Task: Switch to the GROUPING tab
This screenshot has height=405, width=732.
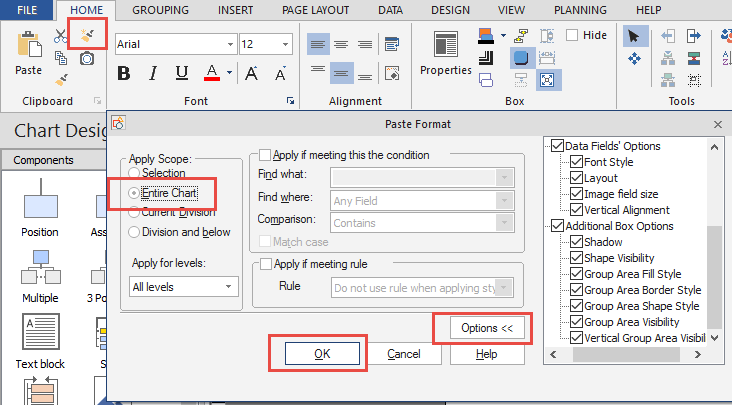Action: [161, 10]
